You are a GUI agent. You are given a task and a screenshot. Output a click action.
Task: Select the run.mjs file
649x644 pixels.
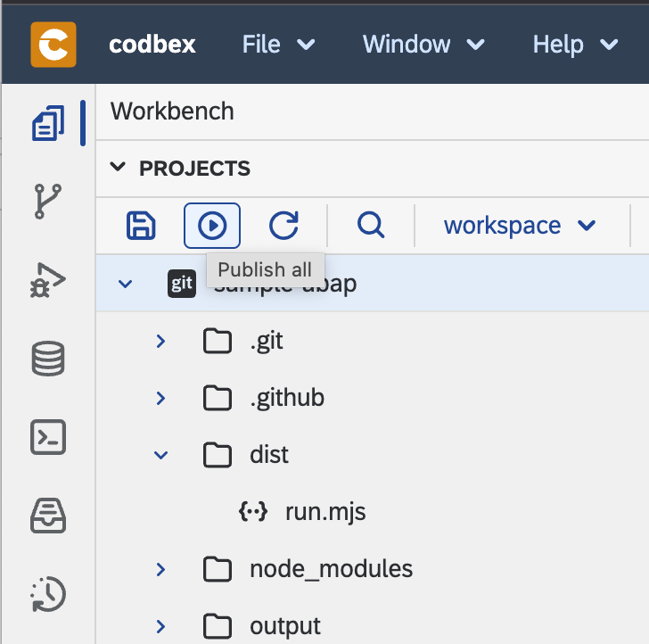(x=325, y=512)
